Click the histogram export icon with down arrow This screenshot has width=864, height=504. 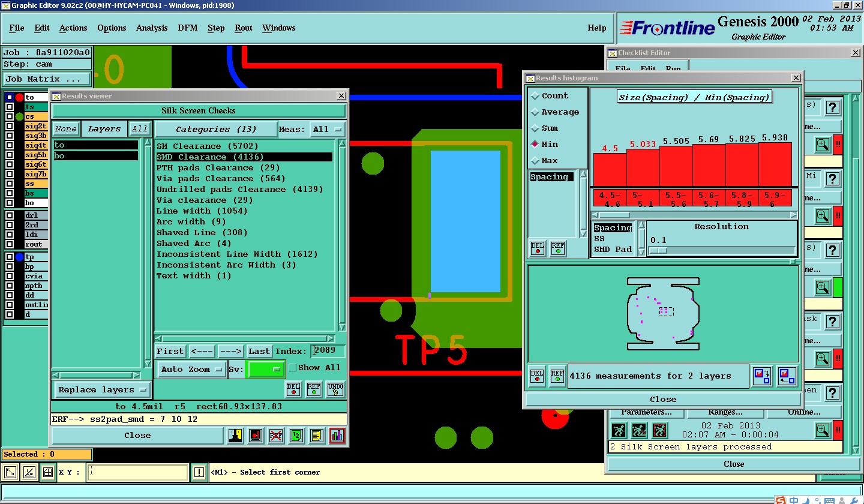pos(762,376)
